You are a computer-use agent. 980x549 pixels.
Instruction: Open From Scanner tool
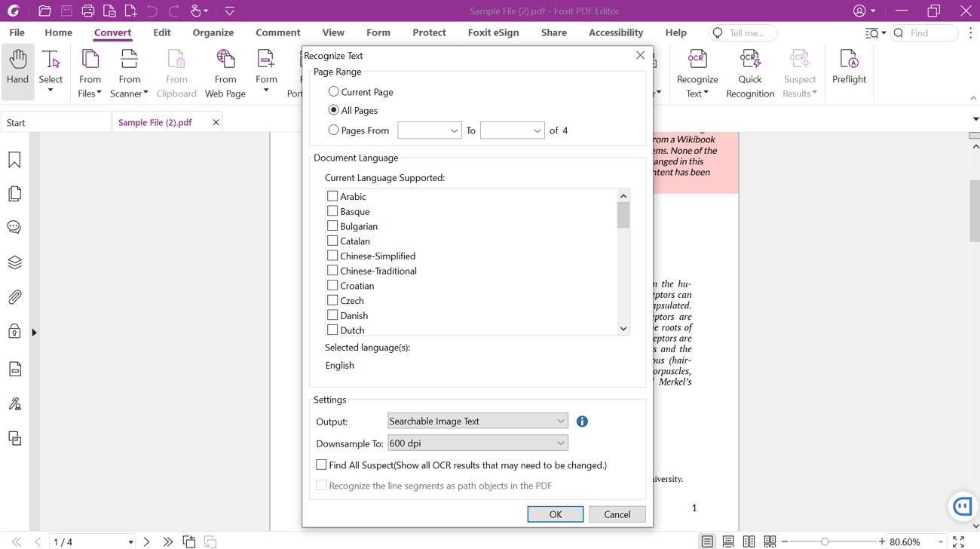point(129,72)
